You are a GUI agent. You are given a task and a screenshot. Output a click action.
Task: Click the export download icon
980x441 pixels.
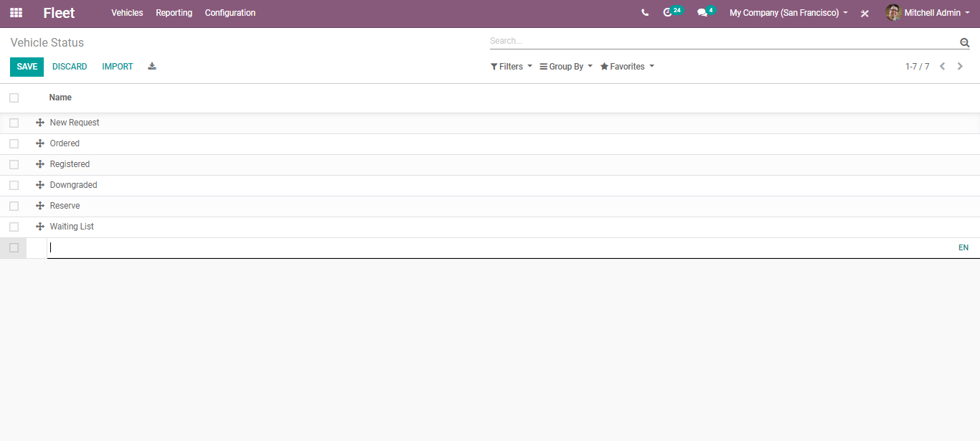[152, 67]
